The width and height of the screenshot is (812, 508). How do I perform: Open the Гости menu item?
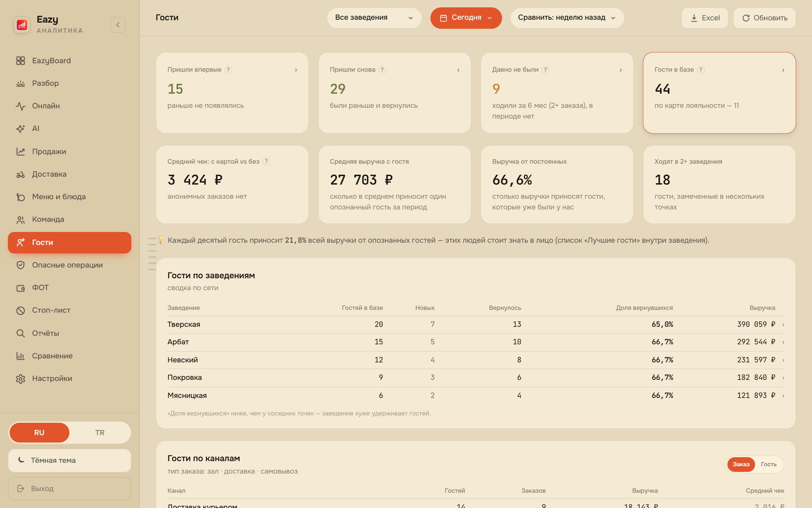tap(69, 243)
